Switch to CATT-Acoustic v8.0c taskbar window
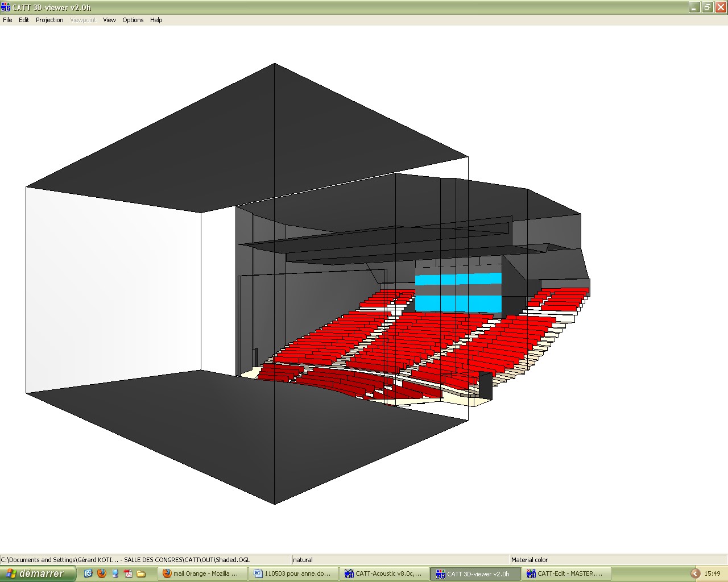Screen dimensions: 728x582 384,573
